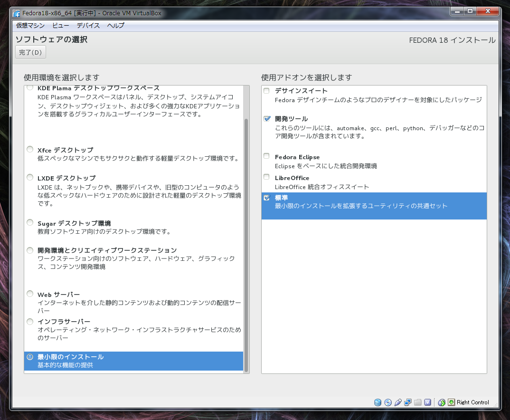
Task: Click the 使用アドオンを選択します heading
Action: pos(306,77)
